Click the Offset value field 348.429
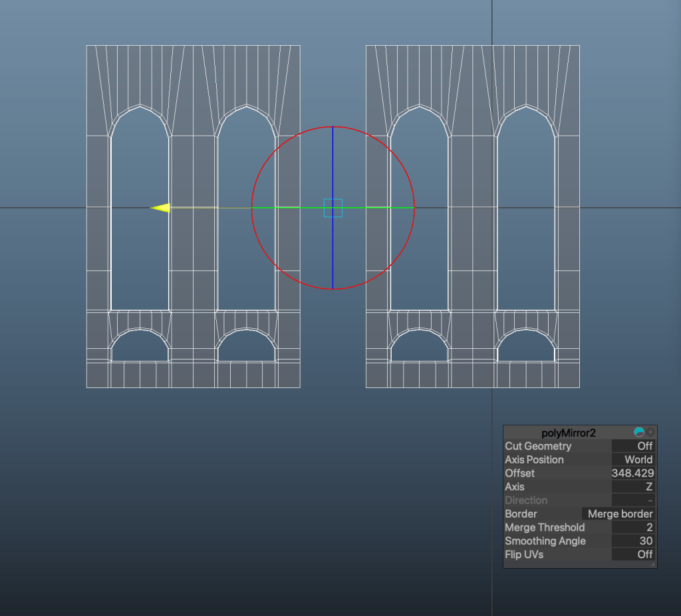Screen dimensions: 681x616 (x=632, y=473)
